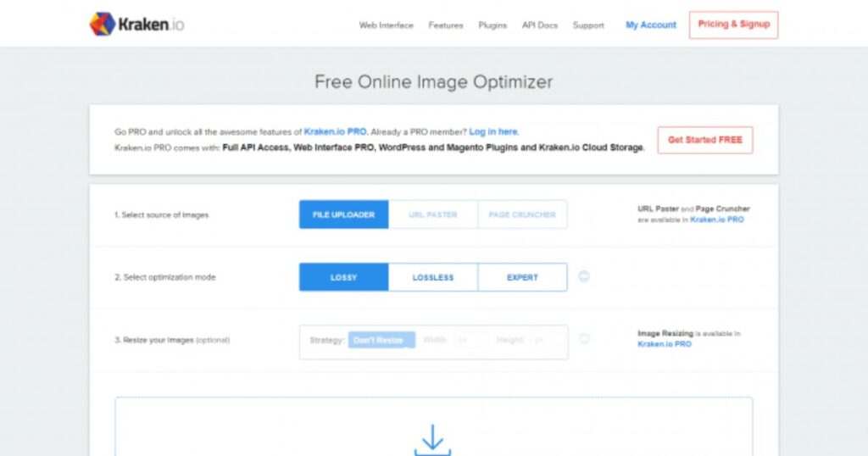868x456 pixels.
Task: Open Web Interface nav item
Action: (x=386, y=25)
